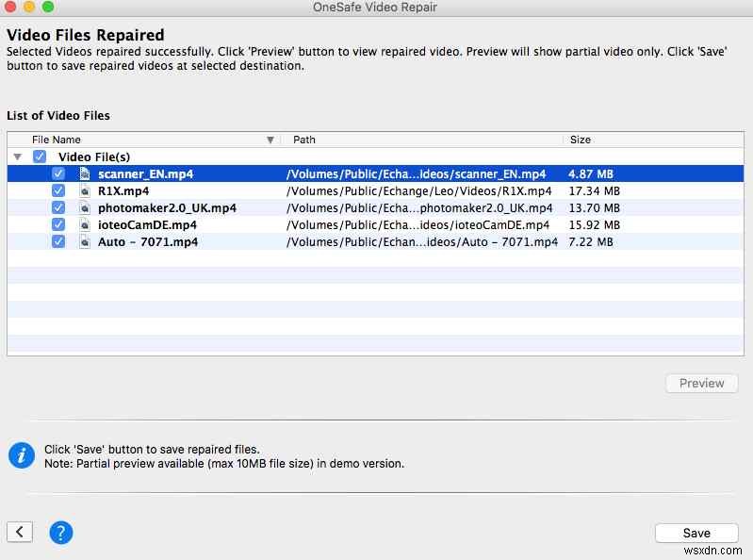Click the 17.34 MB size value
This screenshot has height=560, width=753.
pyautogui.click(x=594, y=191)
